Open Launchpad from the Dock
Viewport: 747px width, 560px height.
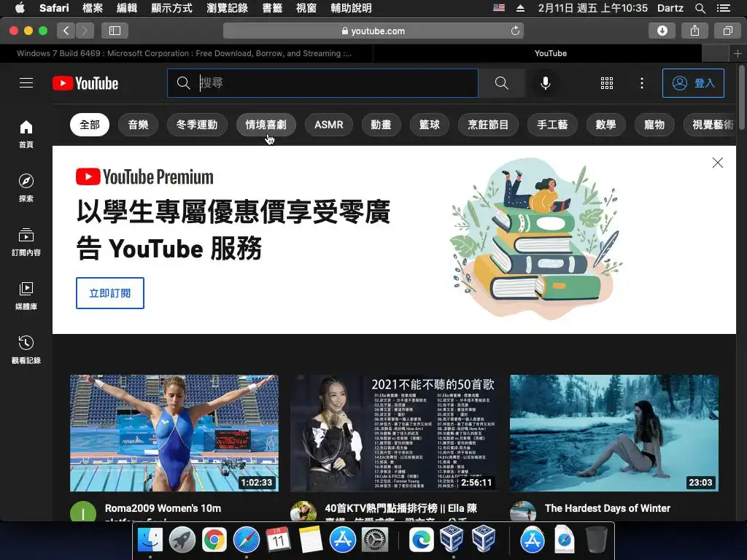[182, 540]
